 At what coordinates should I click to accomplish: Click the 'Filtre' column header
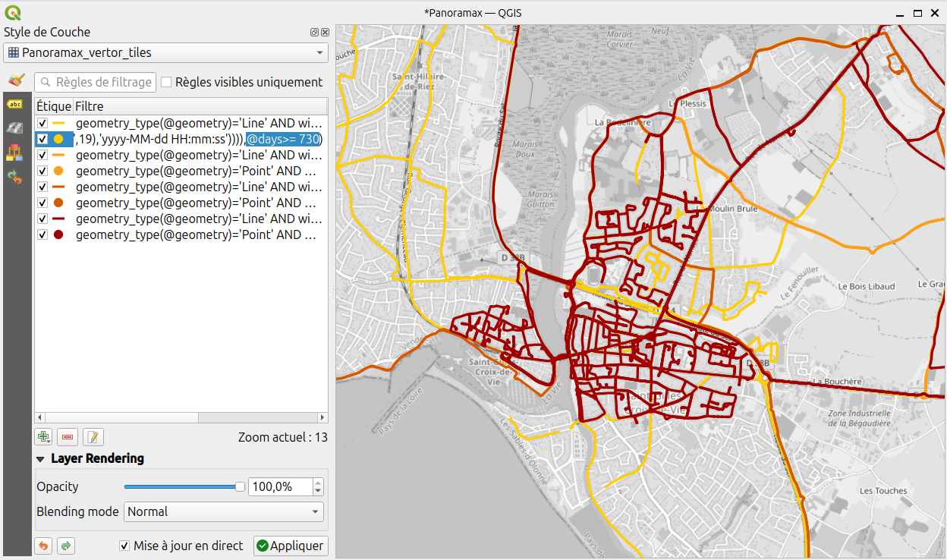click(x=200, y=106)
